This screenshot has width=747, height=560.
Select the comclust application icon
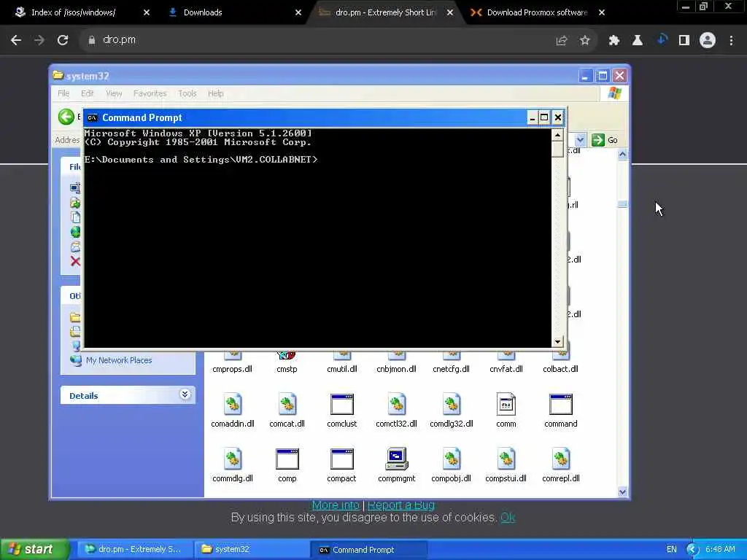tap(341, 405)
